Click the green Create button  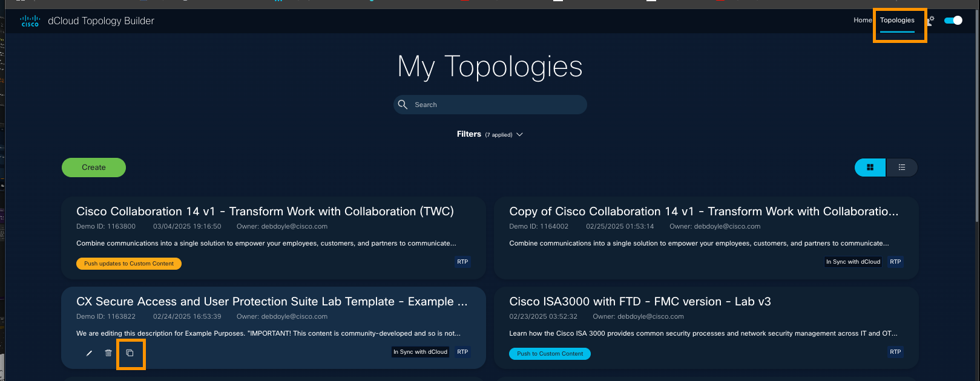[94, 168]
